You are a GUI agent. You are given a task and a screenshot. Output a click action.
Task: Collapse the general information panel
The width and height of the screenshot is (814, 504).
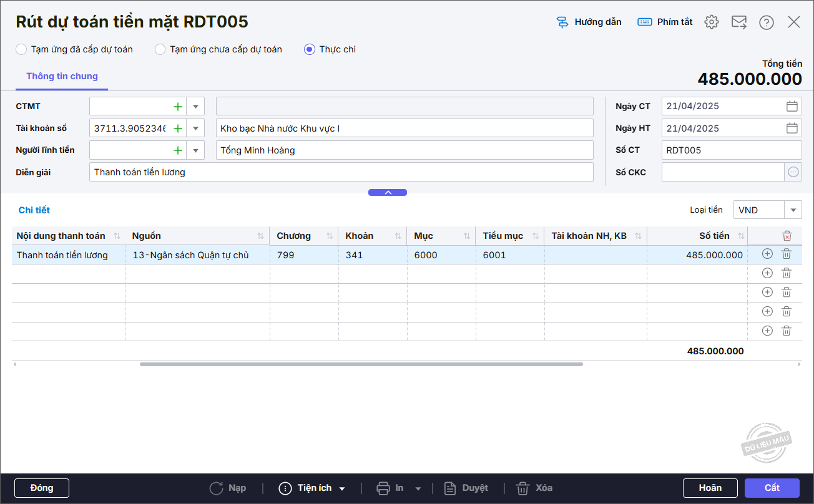[388, 193]
